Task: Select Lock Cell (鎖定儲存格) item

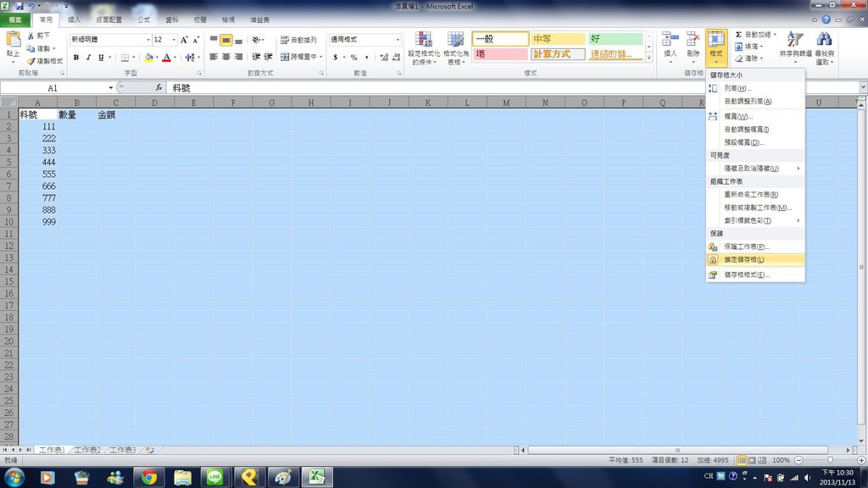Action: click(x=755, y=259)
